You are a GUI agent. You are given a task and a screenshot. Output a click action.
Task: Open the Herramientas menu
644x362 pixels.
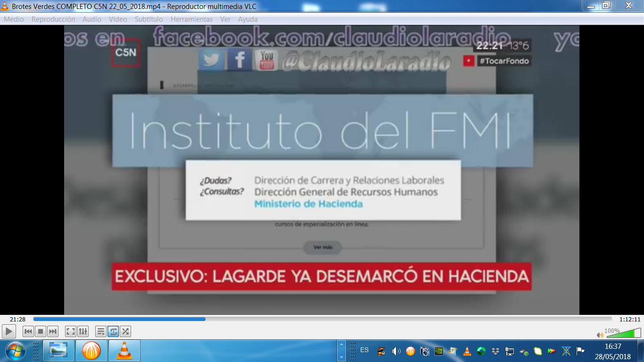point(192,19)
